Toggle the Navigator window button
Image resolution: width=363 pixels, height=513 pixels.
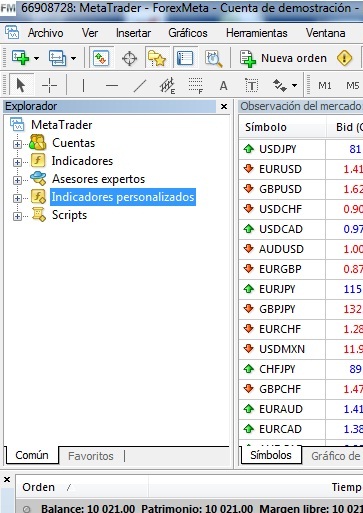[157, 58]
